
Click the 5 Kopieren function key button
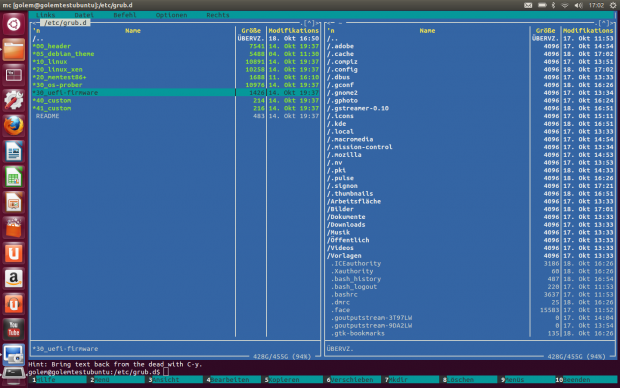tap(292, 380)
